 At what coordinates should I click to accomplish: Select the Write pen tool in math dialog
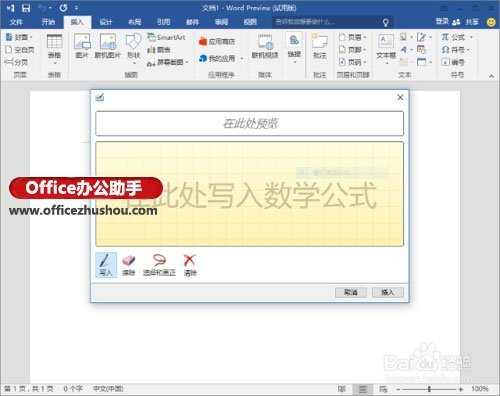(106, 265)
